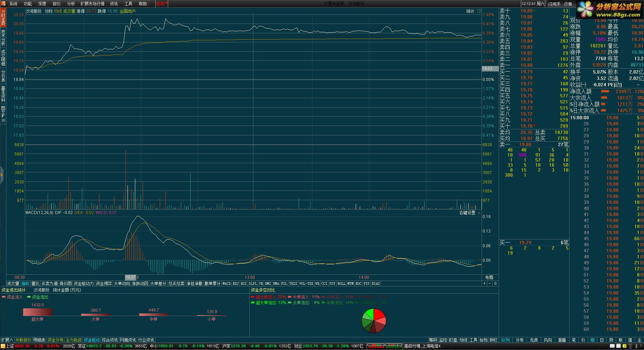Image resolution: width=644 pixels, height=350 pixels.
Task: Open the 帮助 menu
Action: click(x=143, y=4)
